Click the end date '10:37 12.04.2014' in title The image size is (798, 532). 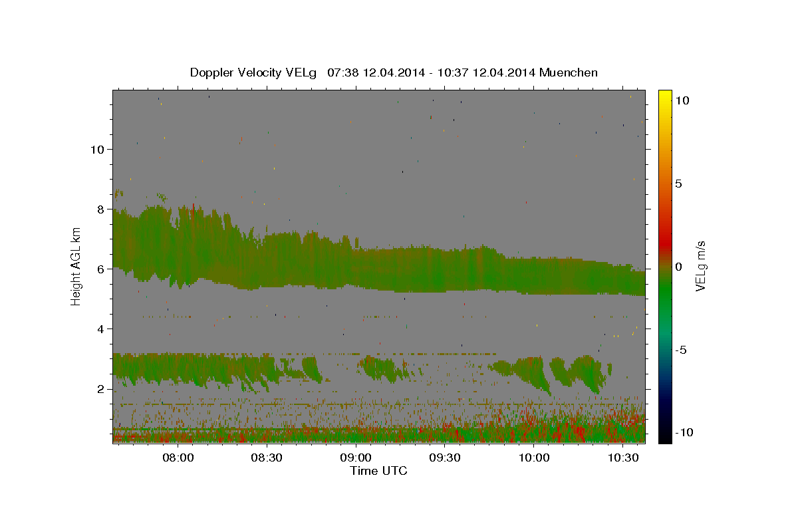(x=485, y=72)
